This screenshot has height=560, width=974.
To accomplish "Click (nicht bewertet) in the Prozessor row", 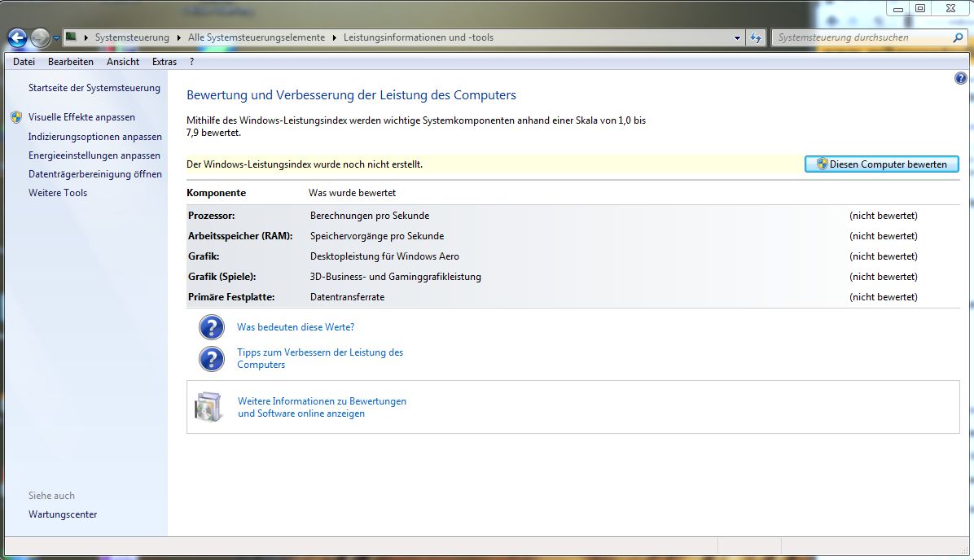I will pyautogui.click(x=884, y=216).
